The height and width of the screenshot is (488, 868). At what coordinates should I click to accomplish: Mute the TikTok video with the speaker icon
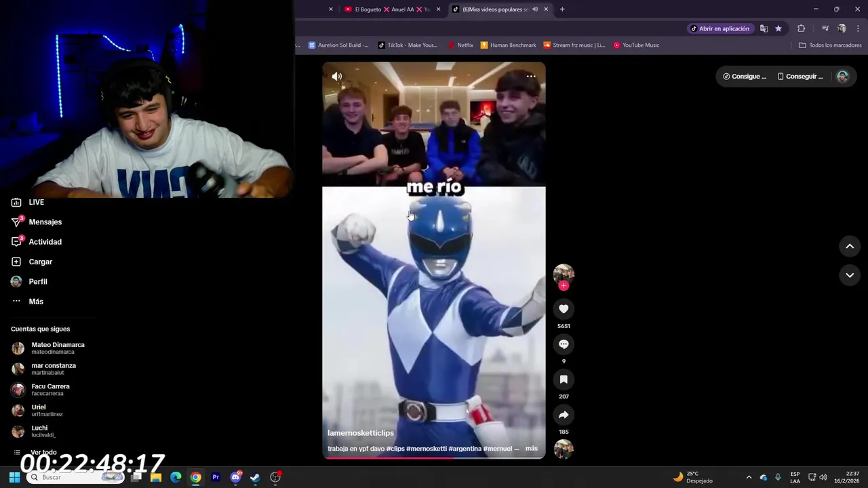[336, 77]
